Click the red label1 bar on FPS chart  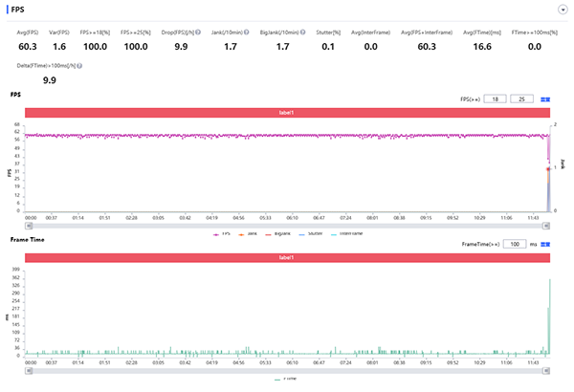tap(287, 113)
